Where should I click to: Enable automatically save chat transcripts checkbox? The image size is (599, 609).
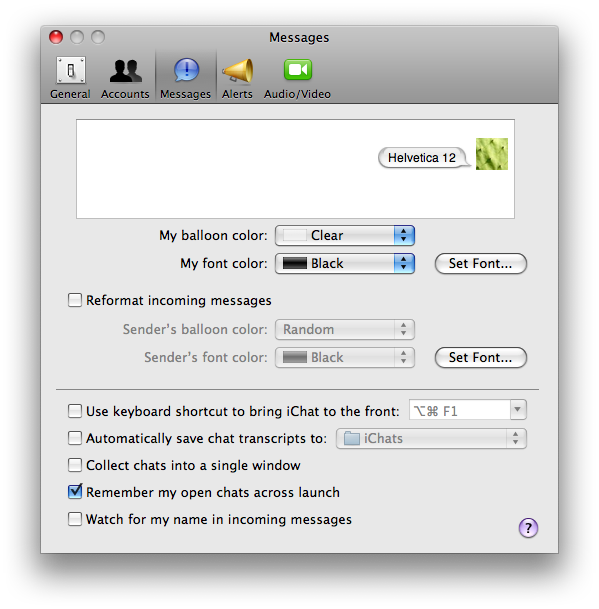[75, 438]
